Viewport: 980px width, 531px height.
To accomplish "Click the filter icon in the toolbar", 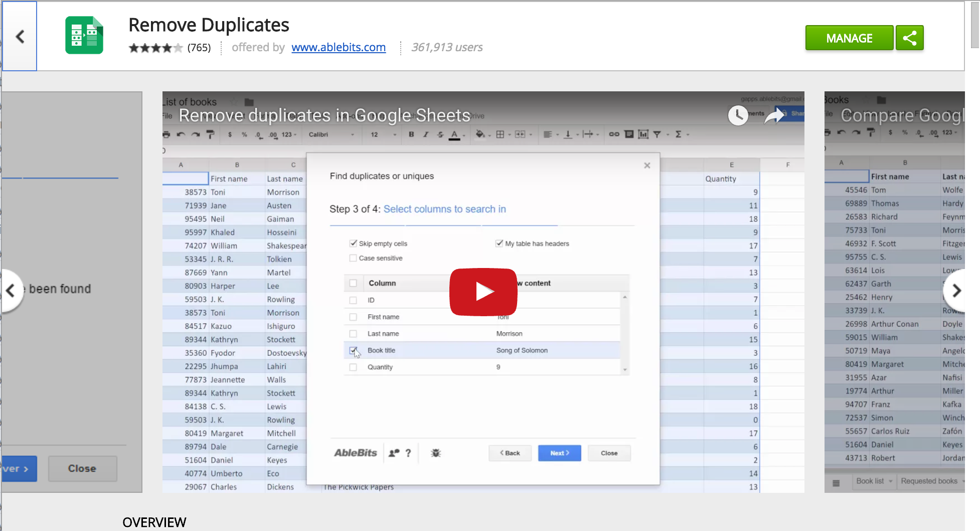I will [x=658, y=135].
